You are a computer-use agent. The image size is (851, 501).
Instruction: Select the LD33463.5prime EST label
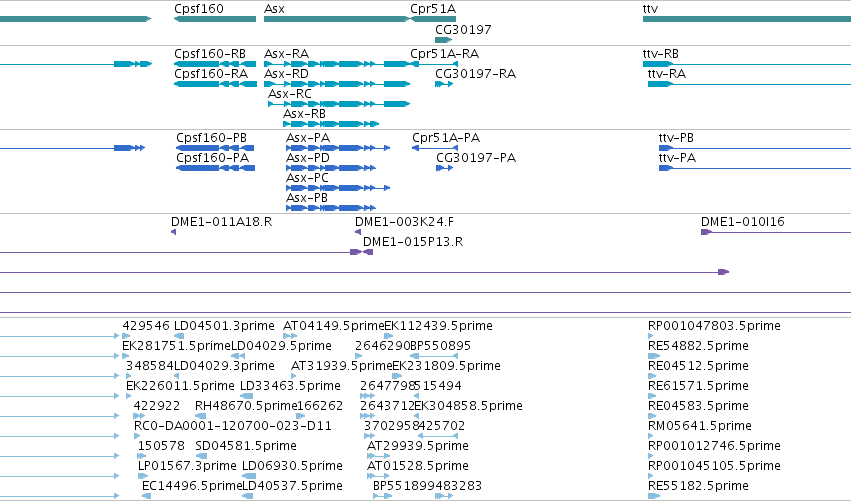pos(290,386)
